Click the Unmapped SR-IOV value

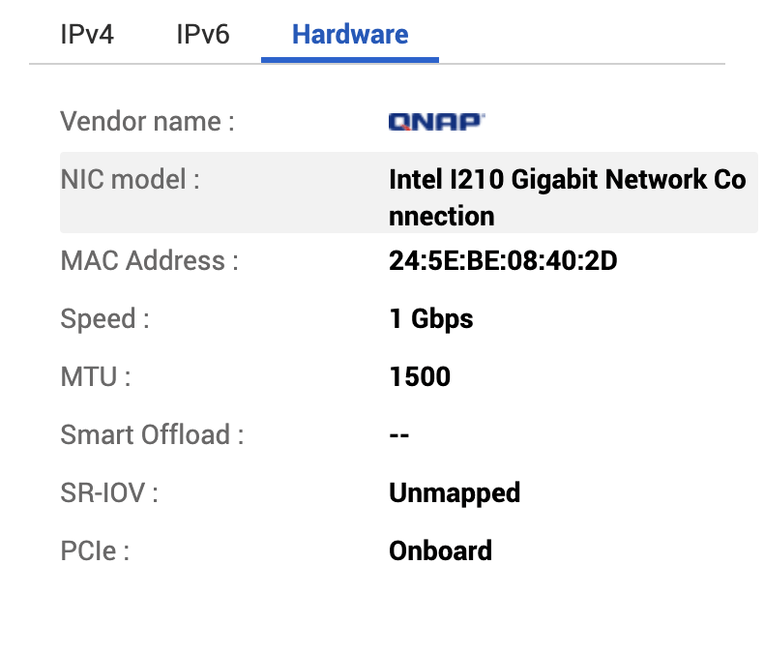[x=455, y=494]
